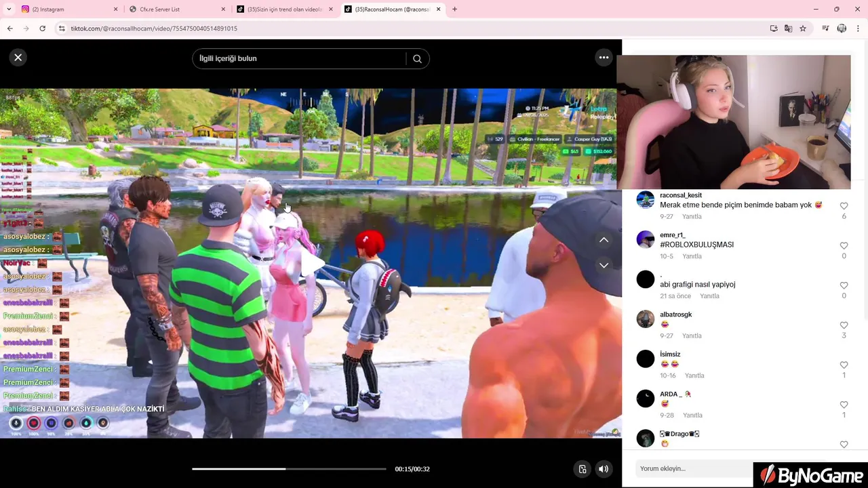The height and width of the screenshot is (488, 868).
Task: Go to the next video with down chevron
Action: tap(604, 265)
